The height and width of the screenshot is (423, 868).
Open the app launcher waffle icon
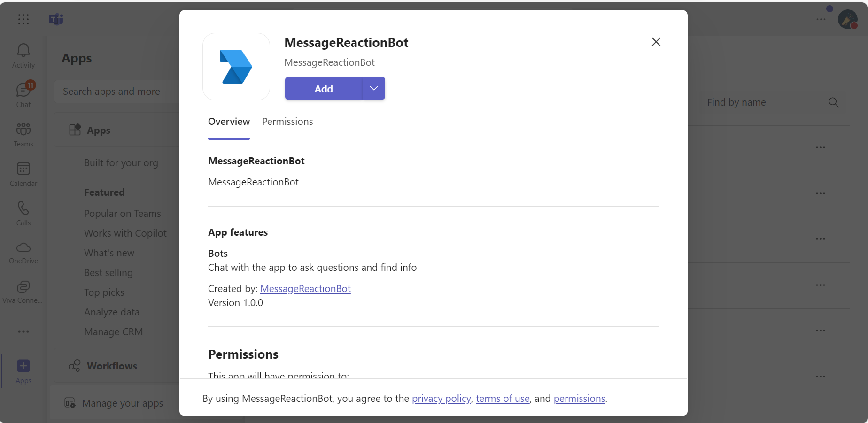coord(23,19)
